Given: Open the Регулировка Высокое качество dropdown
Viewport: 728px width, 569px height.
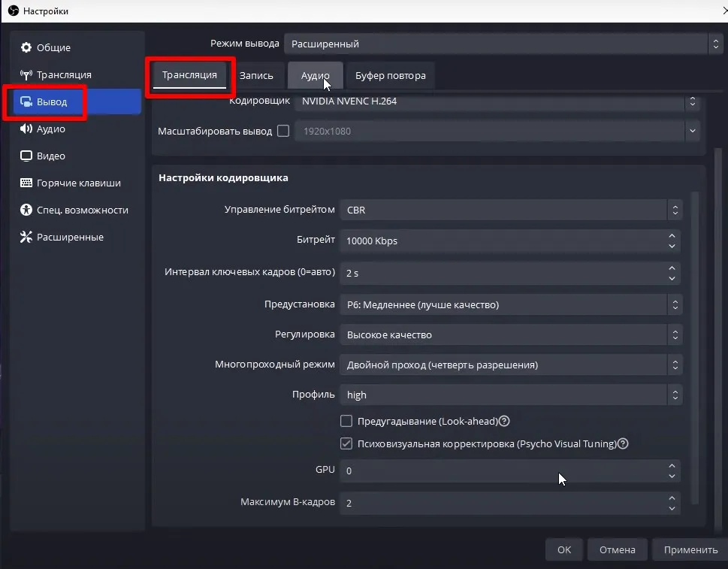Looking at the screenshot, I should click(x=511, y=334).
